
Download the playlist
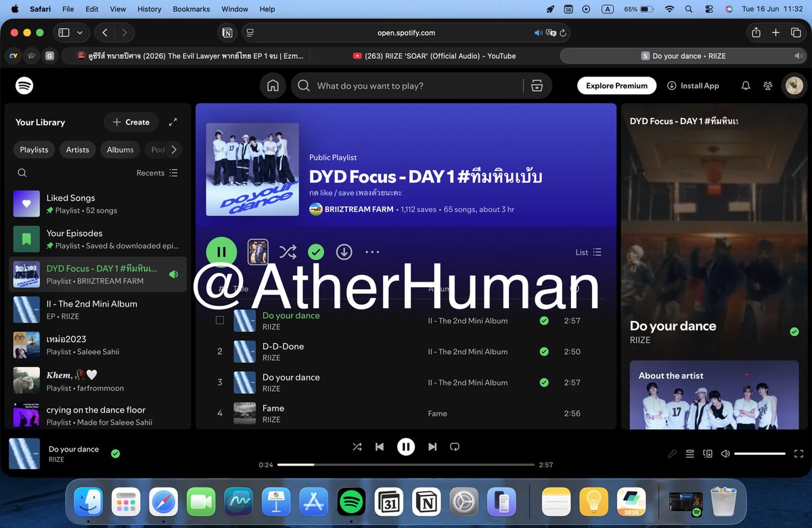coord(344,252)
